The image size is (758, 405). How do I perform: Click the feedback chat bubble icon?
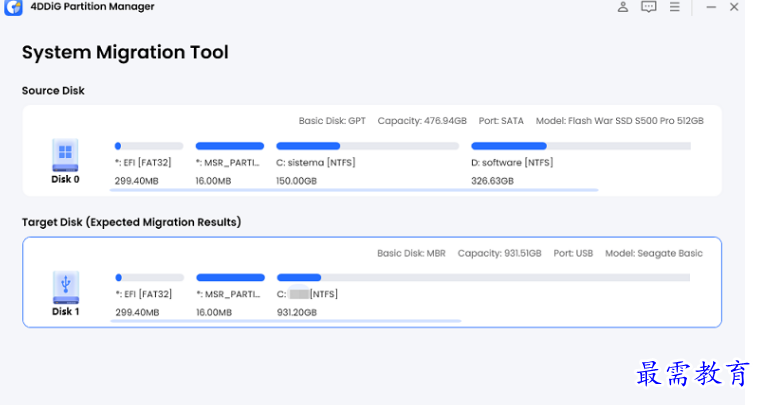point(649,7)
